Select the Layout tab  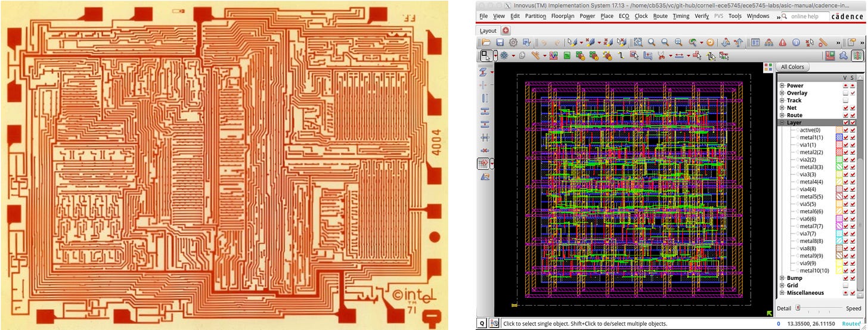[488, 30]
